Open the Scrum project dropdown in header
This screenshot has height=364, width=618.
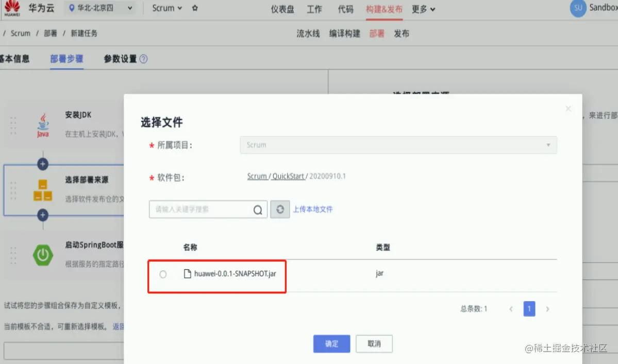coord(167,8)
